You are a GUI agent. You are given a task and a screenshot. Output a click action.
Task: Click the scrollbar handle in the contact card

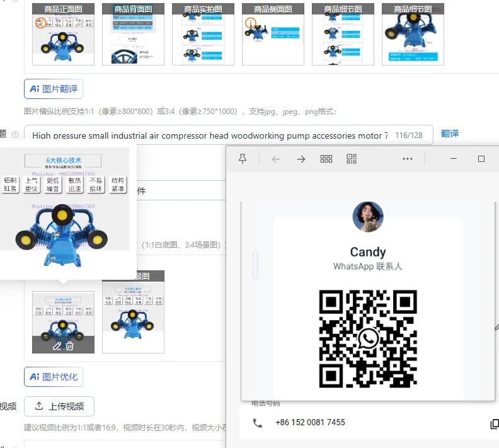point(255,265)
